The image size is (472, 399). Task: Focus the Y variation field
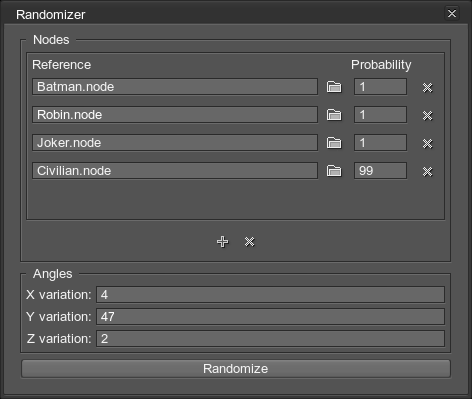click(x=270, y=317)
